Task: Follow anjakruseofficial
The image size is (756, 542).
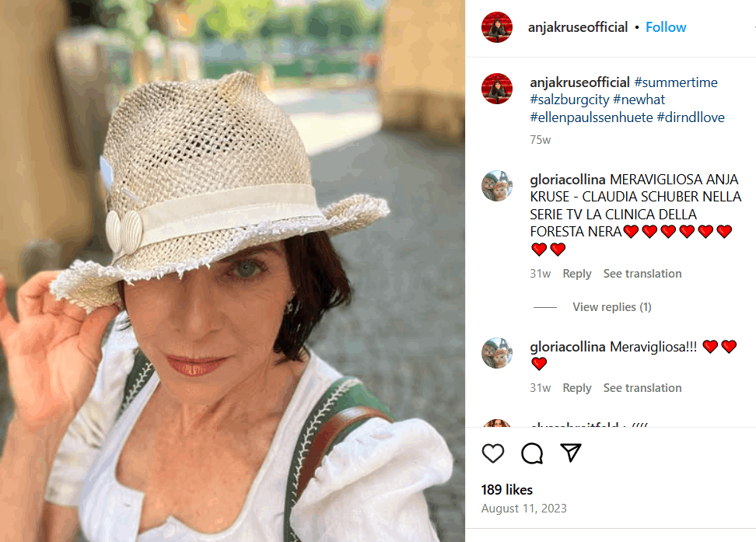Action: 666,27
